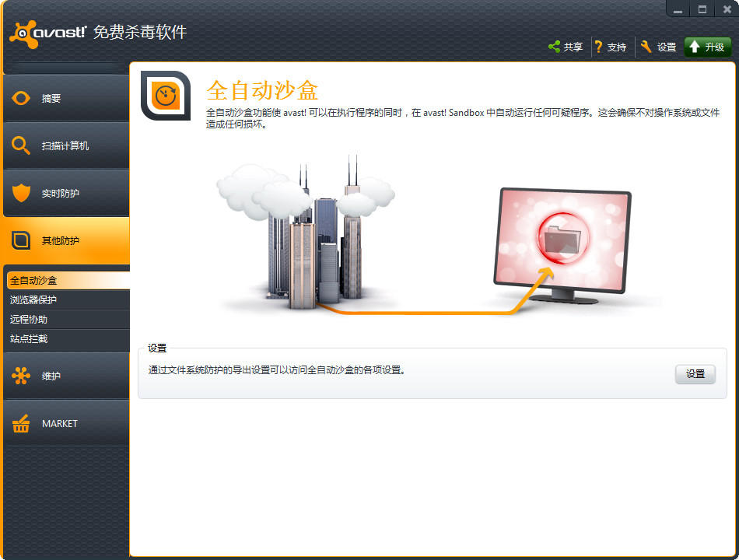Screen dimensions: 739x560
Task: Click the 通过文件系统防护 description text
Action: tap(277, 370)
